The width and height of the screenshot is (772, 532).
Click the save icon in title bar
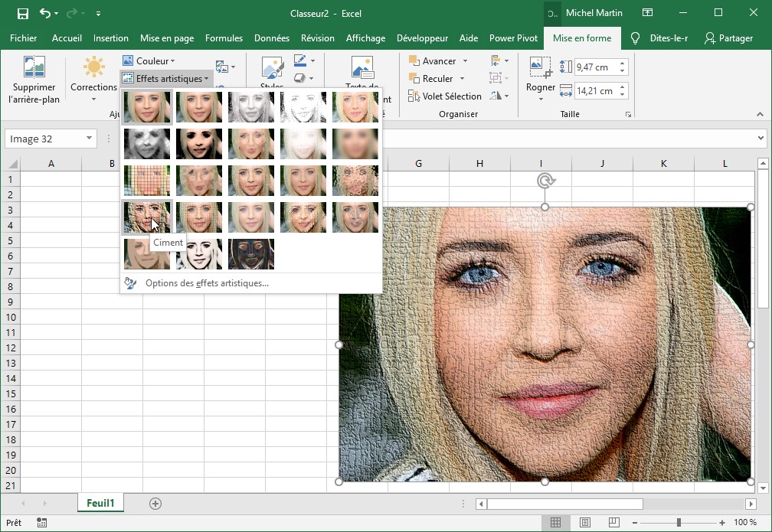(x=22, y=13)
